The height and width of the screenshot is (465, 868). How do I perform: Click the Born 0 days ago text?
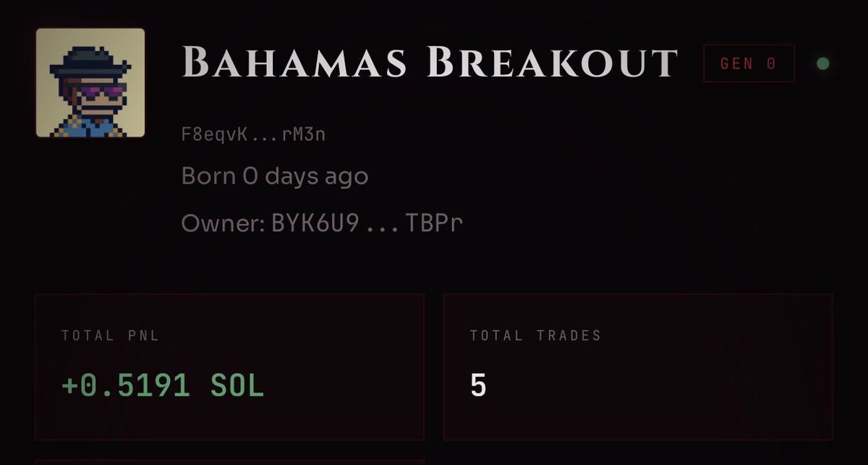point(275,176)
